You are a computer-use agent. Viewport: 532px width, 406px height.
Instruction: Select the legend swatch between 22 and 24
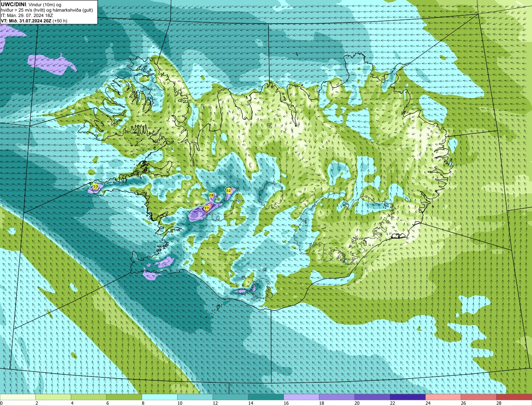tap(408, 397)
